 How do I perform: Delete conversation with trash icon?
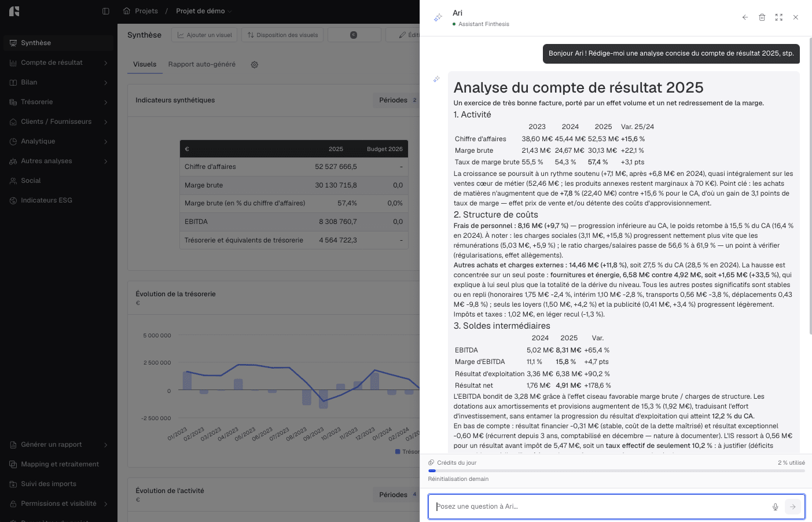pos(762,17)
